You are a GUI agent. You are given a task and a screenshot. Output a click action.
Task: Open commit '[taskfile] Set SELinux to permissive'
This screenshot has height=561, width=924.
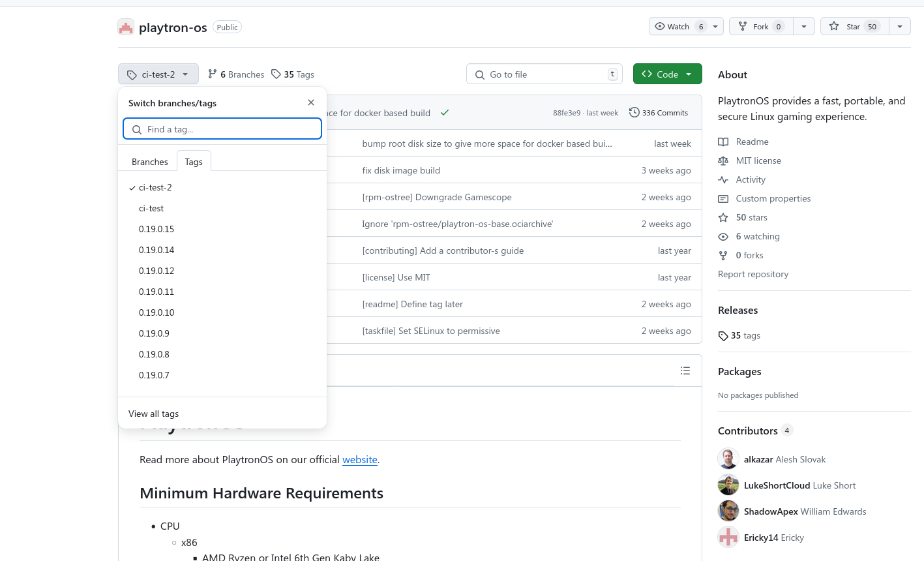click(x=431, y=331)
